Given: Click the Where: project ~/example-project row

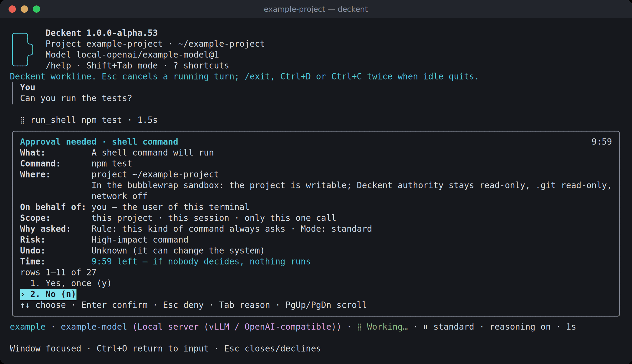Looking at the screenshot, I should pos(119,174).
